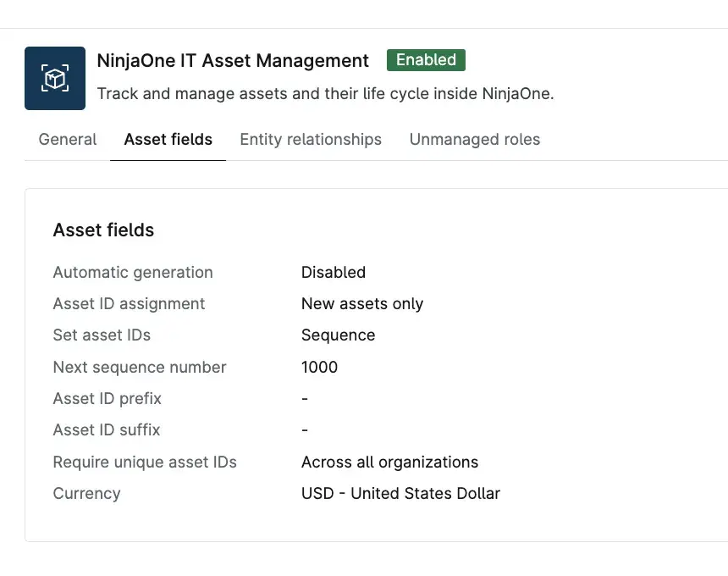728x576 pixels.
Task: Click the NinjaOne asset management cube icon
Action: (55, 78)
